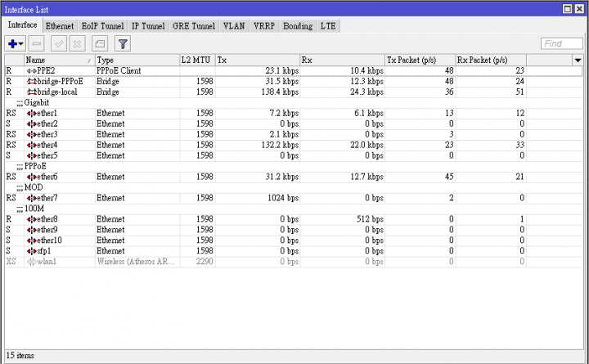
Task: Switch to the VRRP tab
Action: (x=264, y=26)
